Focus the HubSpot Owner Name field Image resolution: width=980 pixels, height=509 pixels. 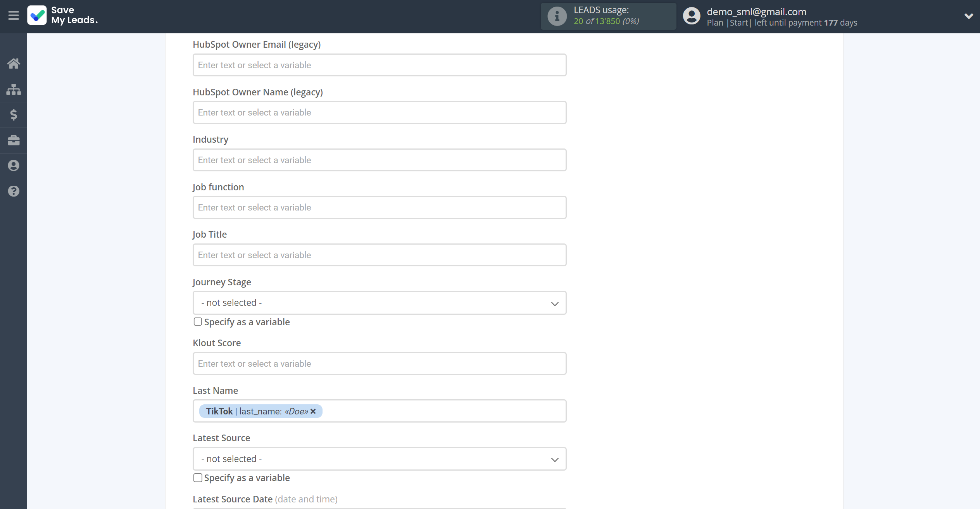[380, 112]
